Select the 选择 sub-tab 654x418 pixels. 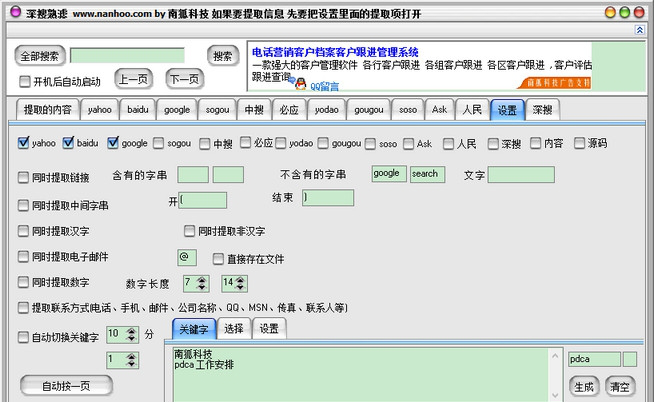point(234,328)
